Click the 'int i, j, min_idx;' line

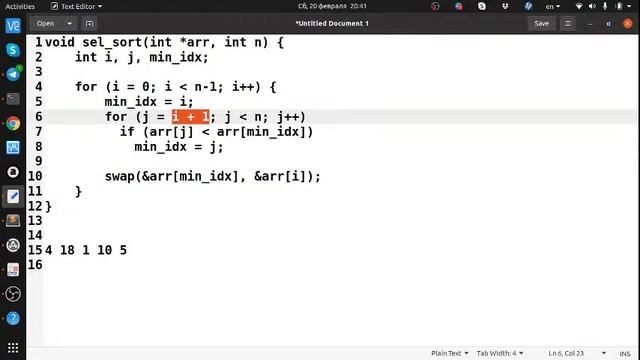pos(141,58)
